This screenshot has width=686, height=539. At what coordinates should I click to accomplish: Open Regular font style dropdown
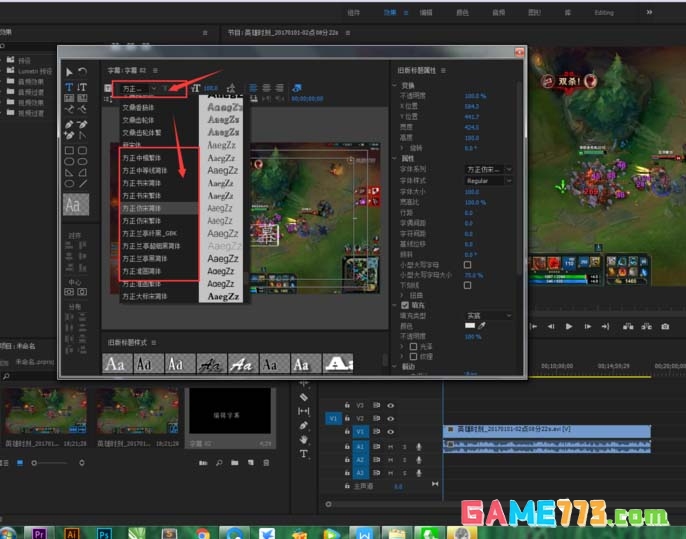488,181
